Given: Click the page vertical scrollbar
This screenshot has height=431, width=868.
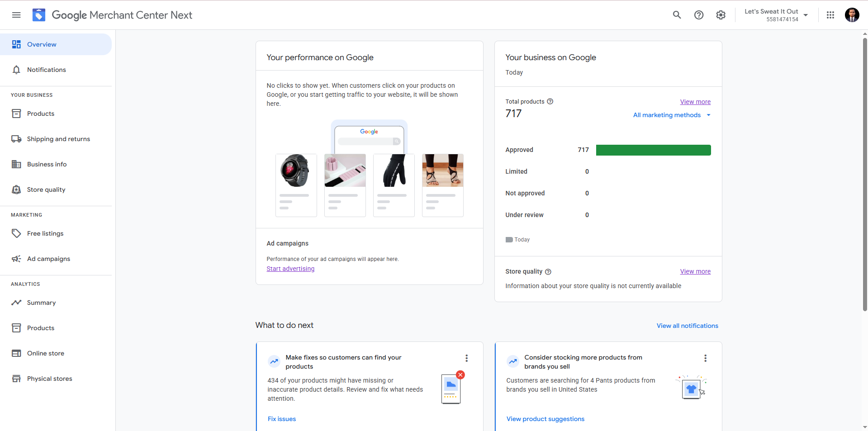Looking at the screenshot, I should 865,174.
